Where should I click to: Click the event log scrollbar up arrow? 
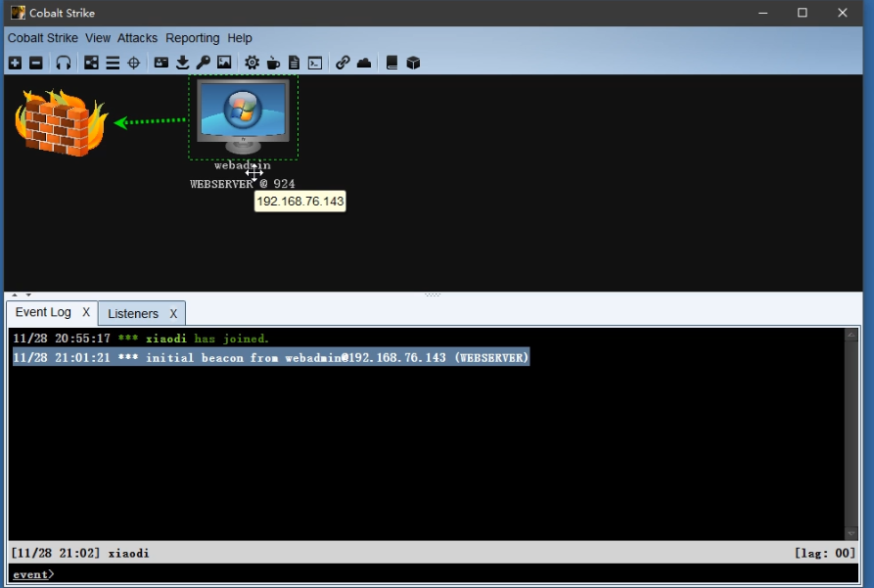coord(851,335)
